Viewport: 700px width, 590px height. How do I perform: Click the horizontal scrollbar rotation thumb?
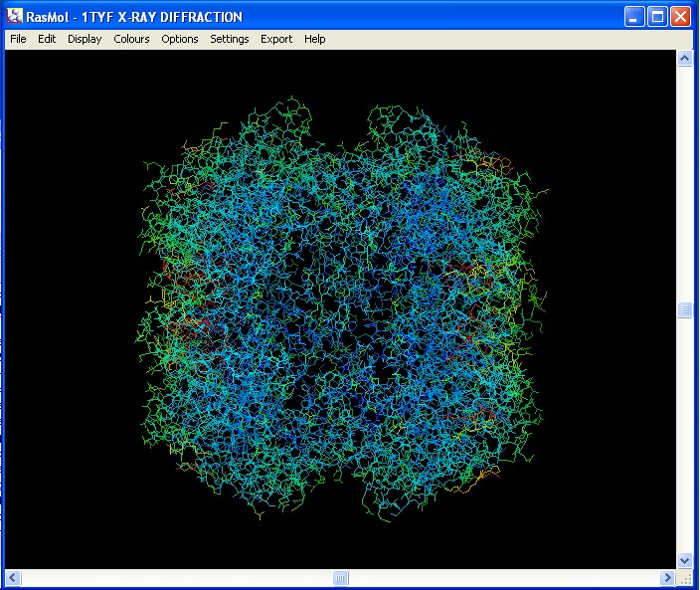click(340, 577)
